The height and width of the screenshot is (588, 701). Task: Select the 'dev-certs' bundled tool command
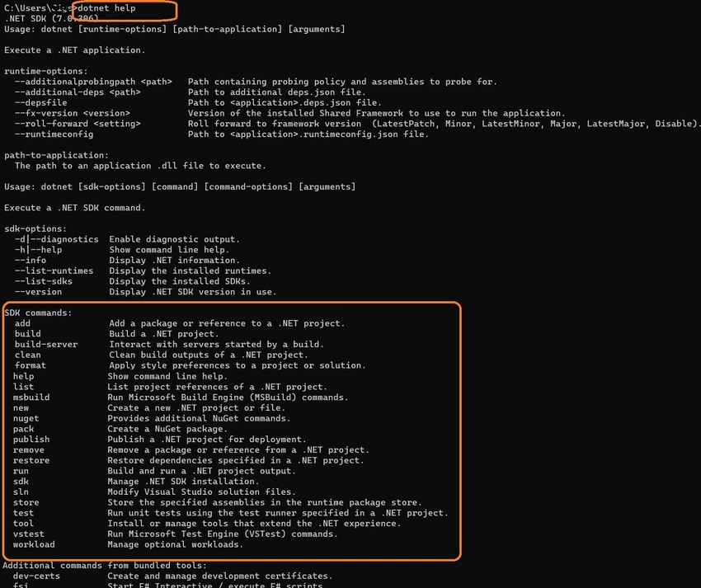click(x=36, y=576)
